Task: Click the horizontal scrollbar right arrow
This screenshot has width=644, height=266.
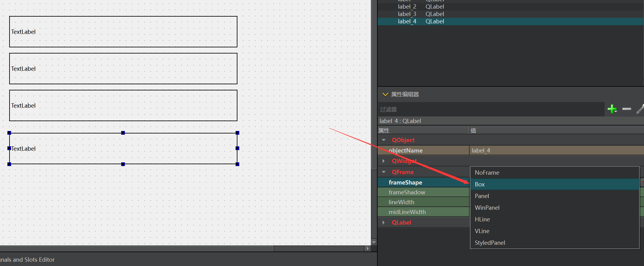Action: [368, 248]
